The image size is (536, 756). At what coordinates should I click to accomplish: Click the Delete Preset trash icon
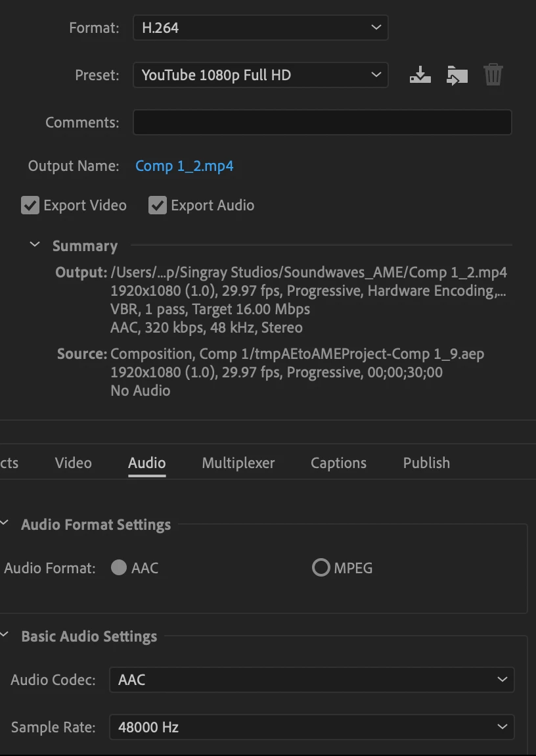click(493, 75)
